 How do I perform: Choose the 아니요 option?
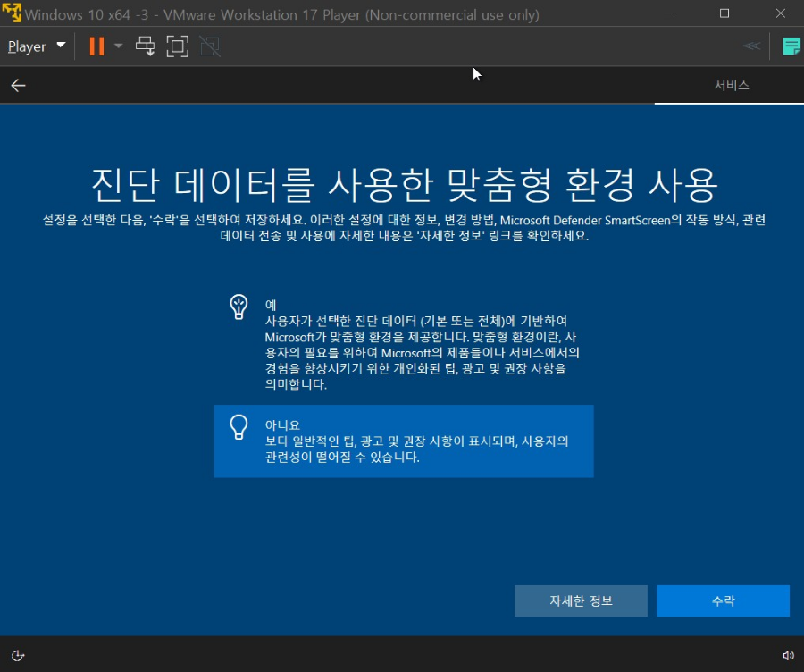coord(404,441)
